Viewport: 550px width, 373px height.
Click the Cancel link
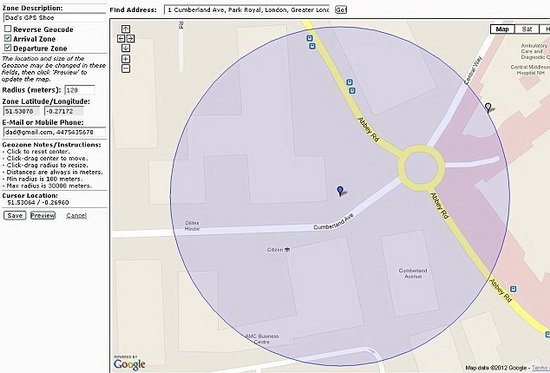76,215
